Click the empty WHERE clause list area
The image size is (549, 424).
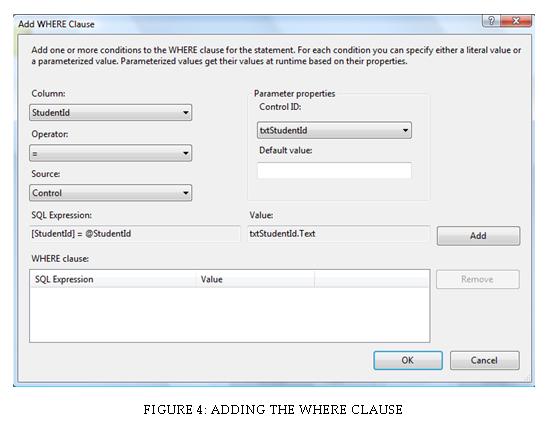tap(230, 314)
